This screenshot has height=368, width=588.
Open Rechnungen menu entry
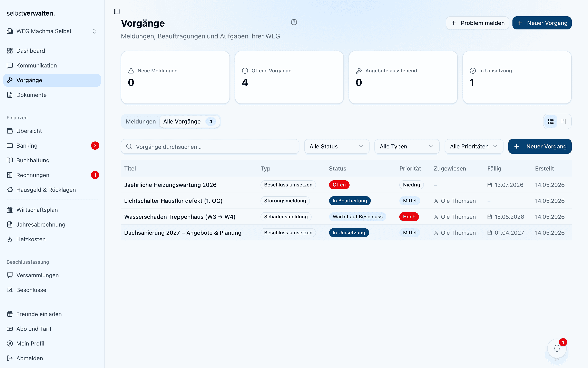pos(52,175)
